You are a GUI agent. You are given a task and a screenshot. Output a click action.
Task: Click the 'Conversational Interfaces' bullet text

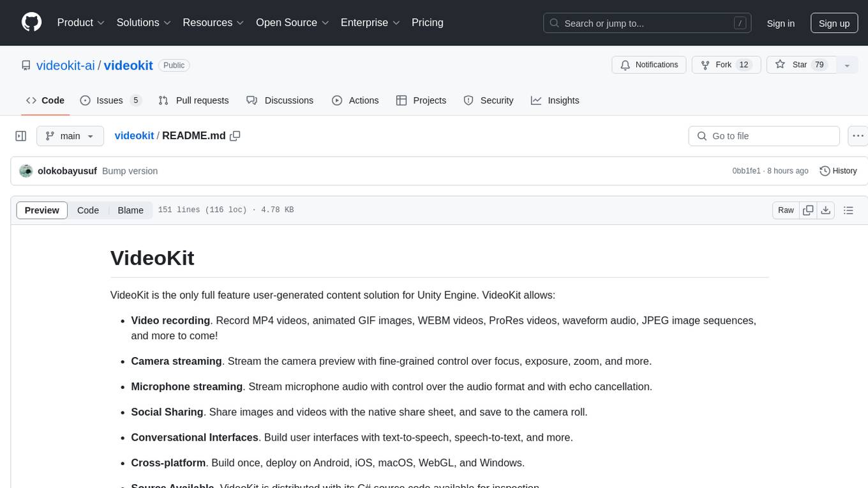click(x=195, y=438)
